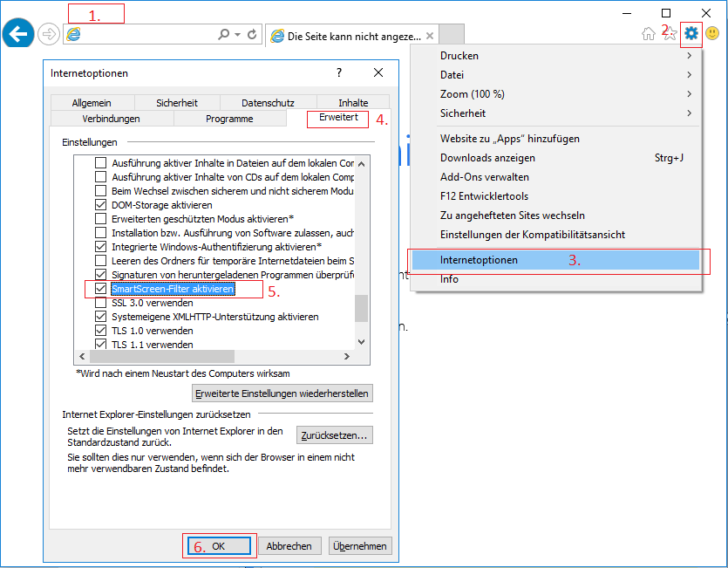This screenshot has width=728, height=568.
Task: Open 'F12 Entwicklertools' menu entry
Action: (555, 196)
